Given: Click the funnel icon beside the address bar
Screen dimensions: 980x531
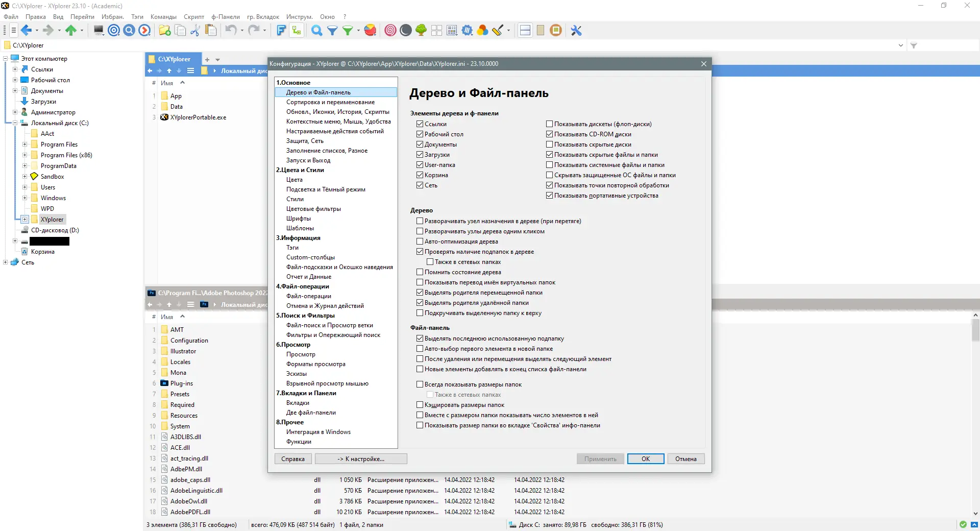Looking at the screenshot, I should tap(914, 45).
